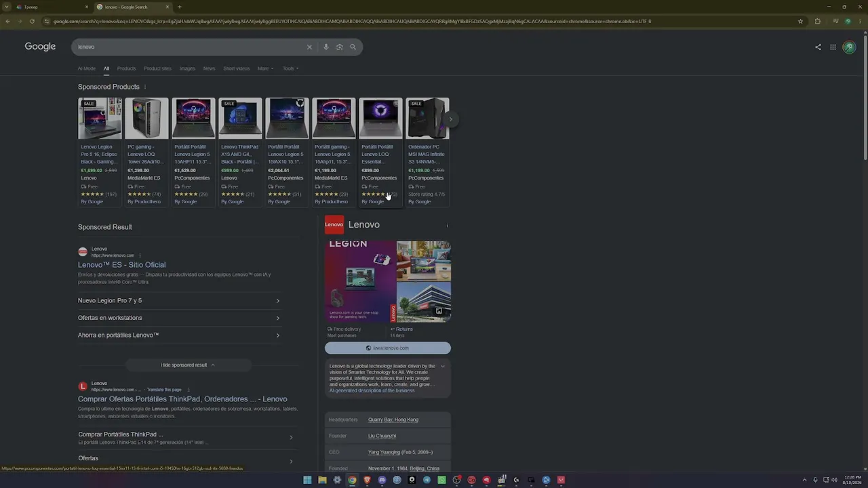Click the search input containing lenovo
Screen dimensions: 868x488
tap(189, 47)
